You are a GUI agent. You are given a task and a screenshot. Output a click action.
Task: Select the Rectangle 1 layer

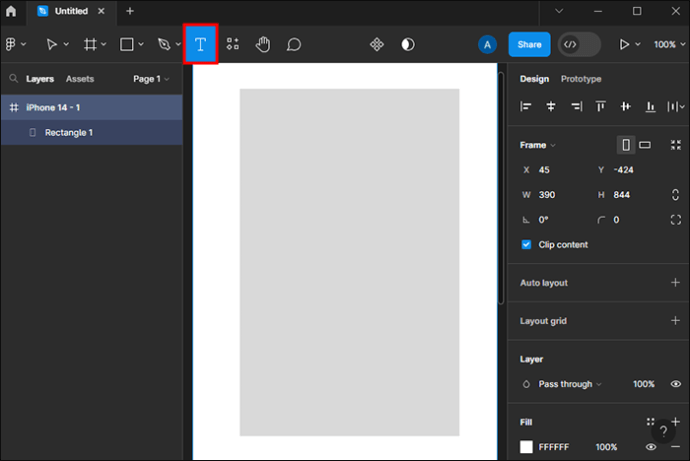(68, 132)
